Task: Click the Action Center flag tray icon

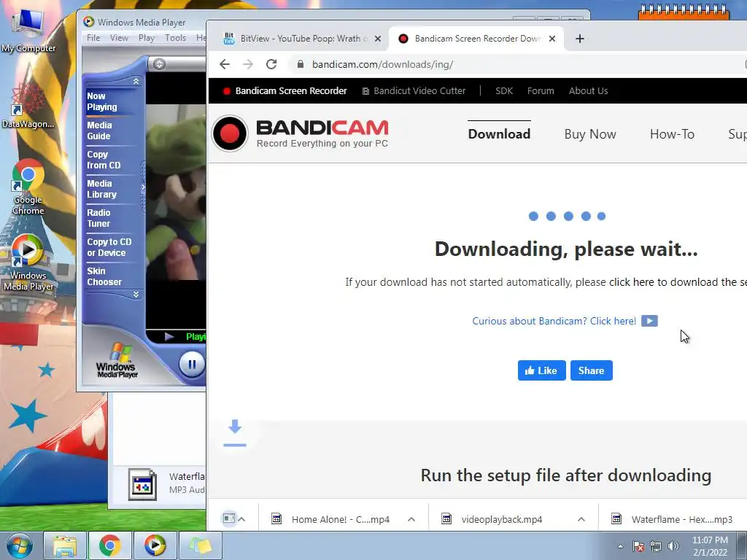Action: pyautogui.click(x=638, y=546)
